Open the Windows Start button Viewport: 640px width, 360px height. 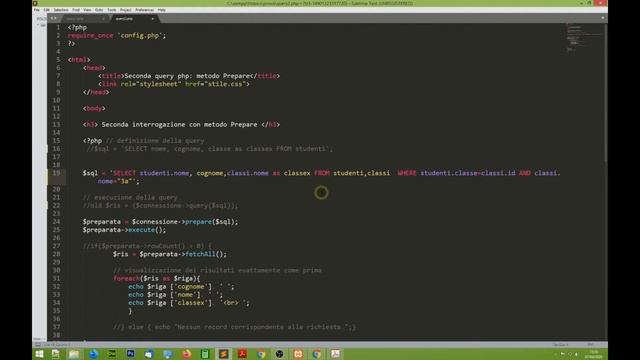coord(39,354)
